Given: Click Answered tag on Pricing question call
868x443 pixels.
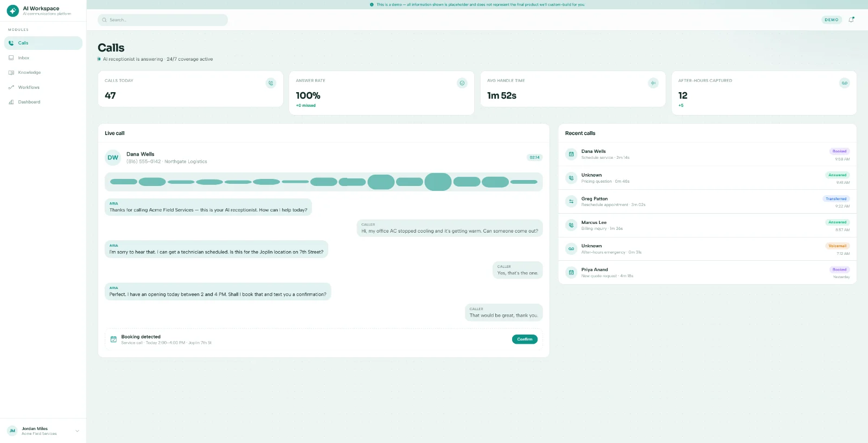Looking at the screenshot, I should pyautogui.click(x=837, y=175).
